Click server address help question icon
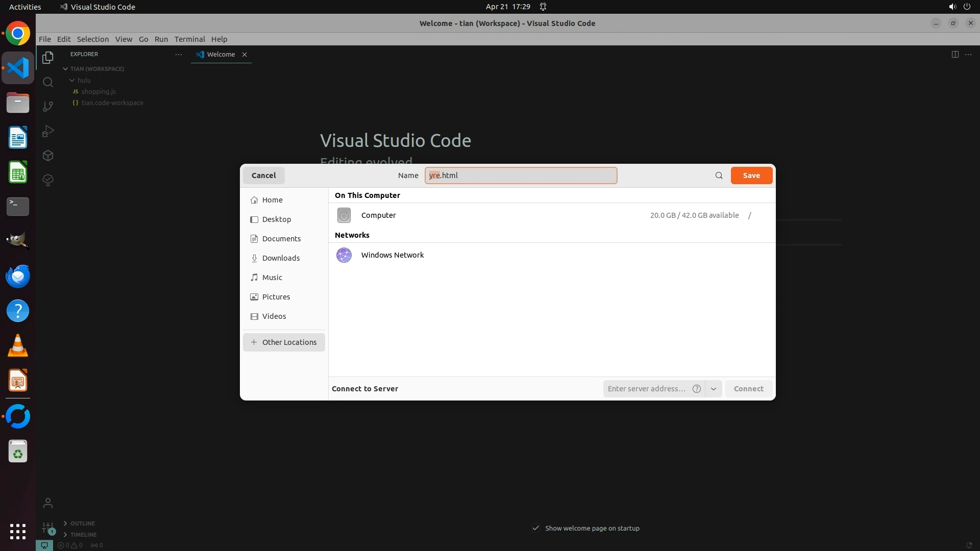Screen dimensions: 980x551 coord(696,389)
